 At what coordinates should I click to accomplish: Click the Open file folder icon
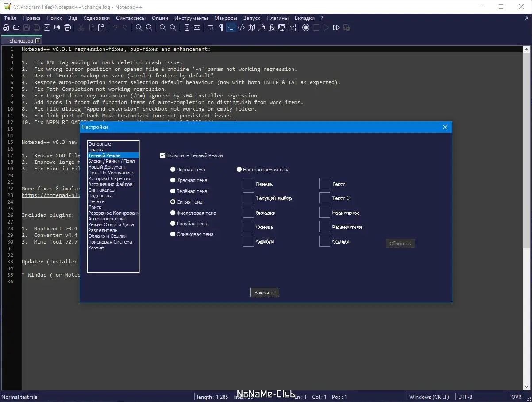pyautogui.click(x=16, y=27)
